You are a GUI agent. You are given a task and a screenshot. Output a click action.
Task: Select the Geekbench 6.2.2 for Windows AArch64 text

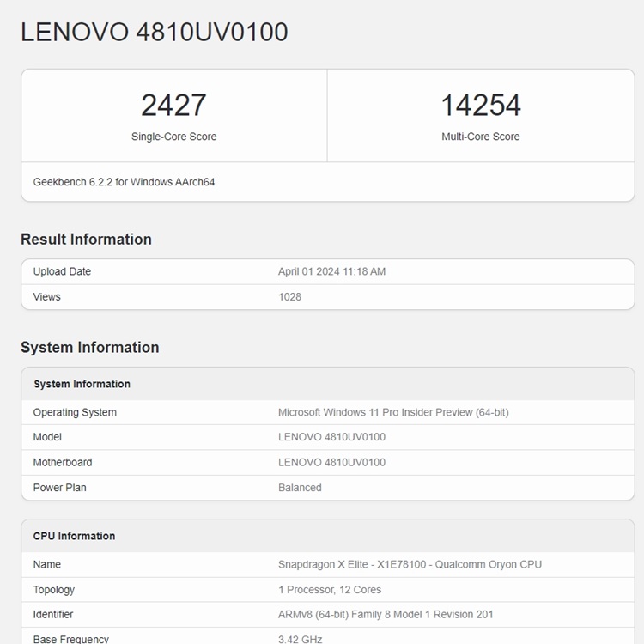[x=124, y=182]
